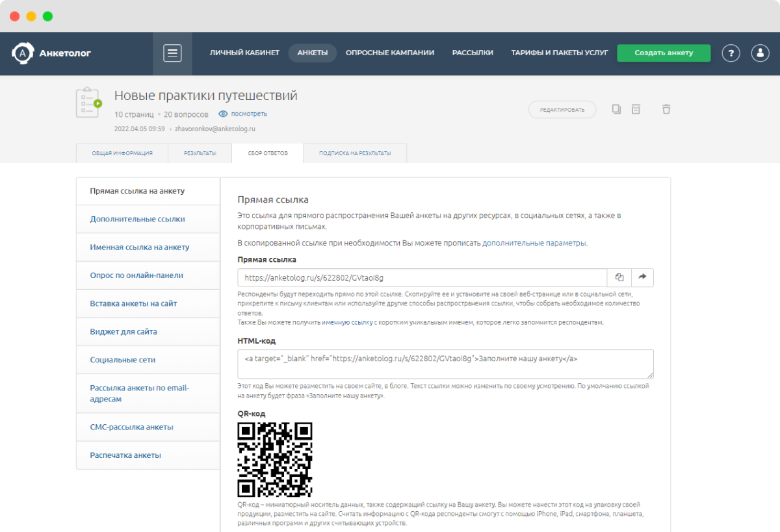
Task: Go to Опросные кампании in the top menu
Action: pyautogui.click(x=389, y=53)
